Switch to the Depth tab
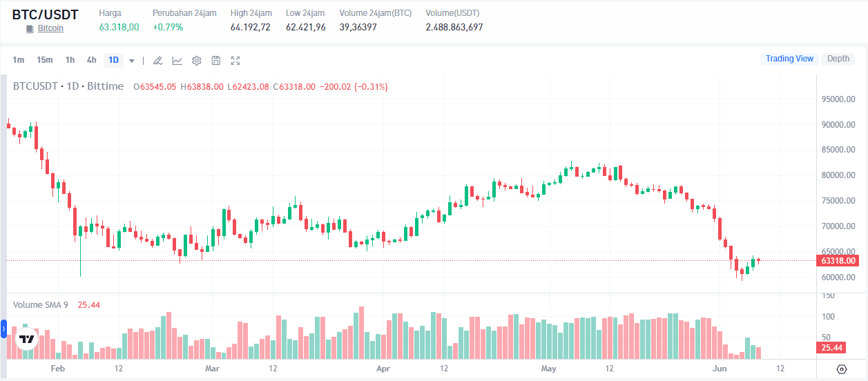This screenshot has width=868, height=381. click(x=838, y=59)
